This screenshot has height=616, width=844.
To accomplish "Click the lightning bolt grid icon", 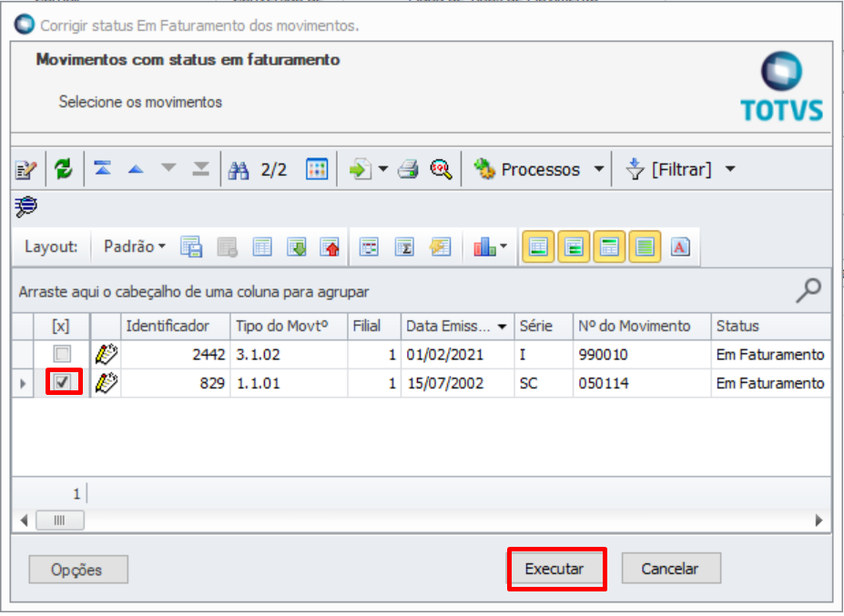I will pos(441,247).
